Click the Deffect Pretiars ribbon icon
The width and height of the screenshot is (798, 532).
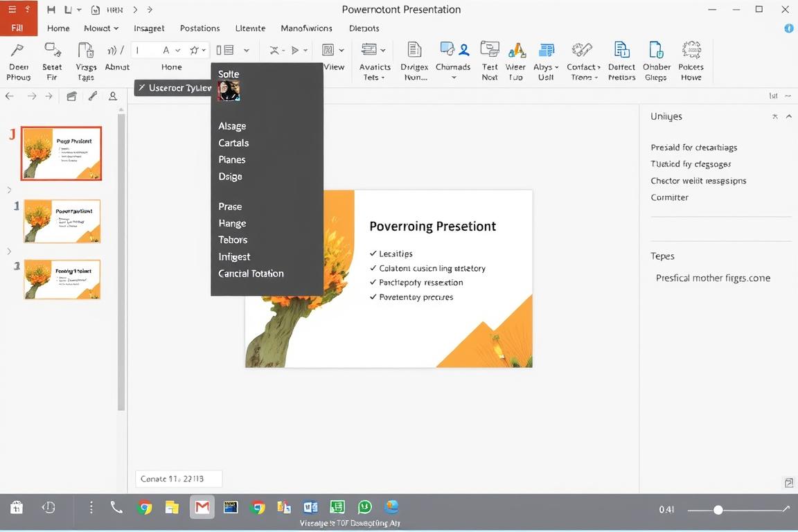tap(621, 51)
